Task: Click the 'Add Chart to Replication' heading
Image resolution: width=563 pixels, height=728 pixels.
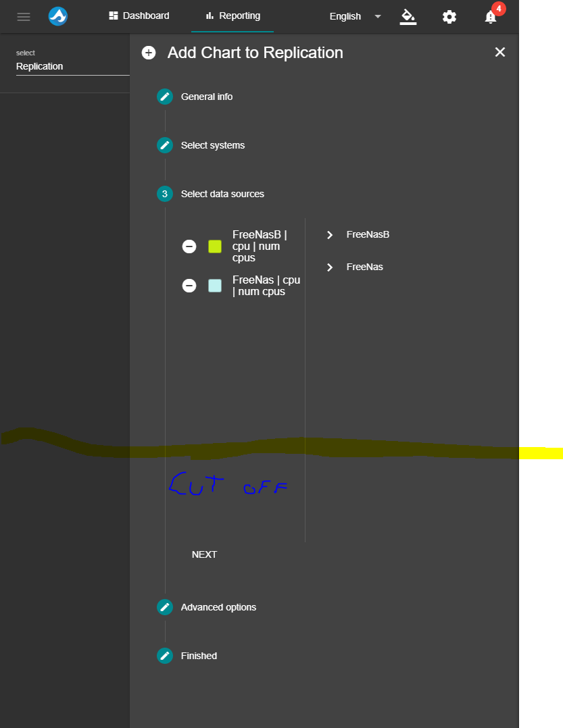Action: coord(255,53)
